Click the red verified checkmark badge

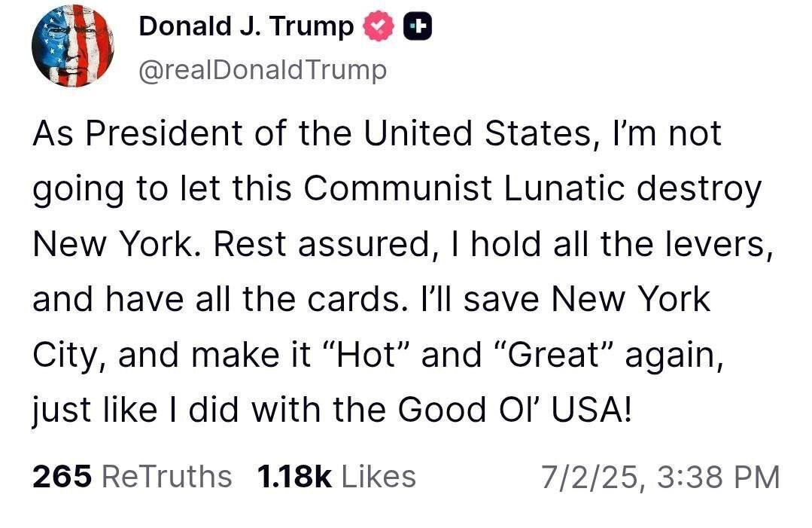379,27
